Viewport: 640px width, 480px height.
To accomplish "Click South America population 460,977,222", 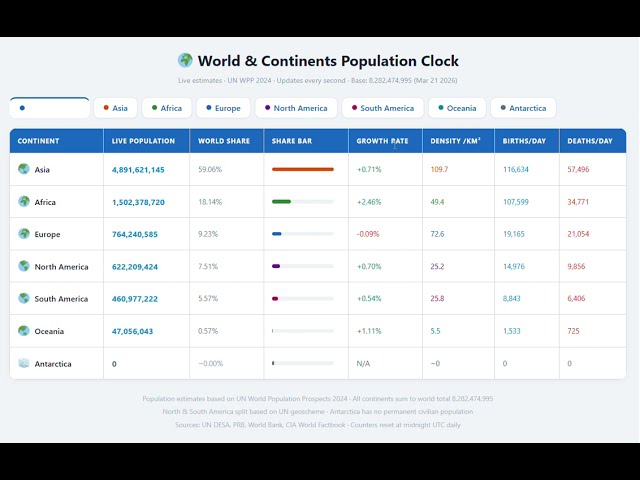I will [135, 299].
